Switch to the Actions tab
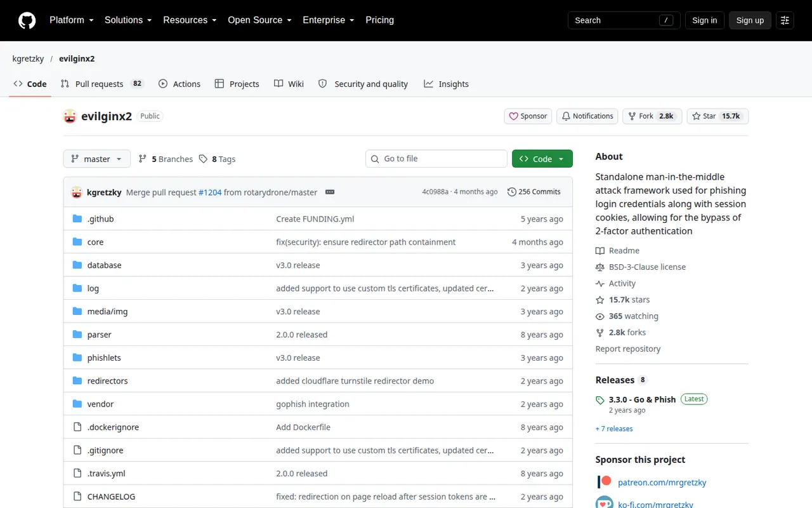The image size is (812, 508). pyautogui.click(x=180, y=84)
